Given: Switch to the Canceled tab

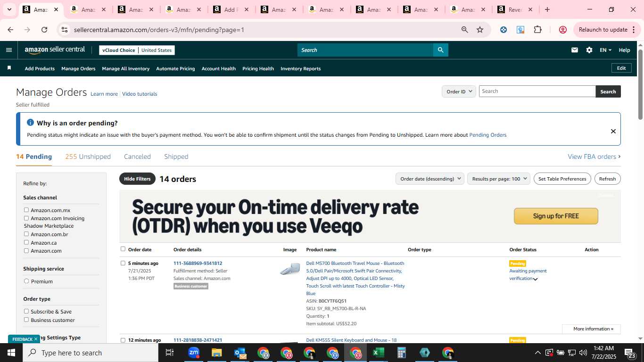Looking at the screenshot, I should click(x=137, y=156).
